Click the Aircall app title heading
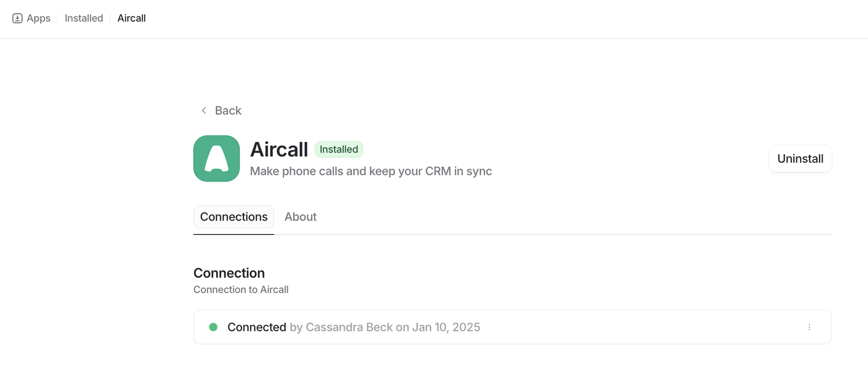The image size is (868, 381). [279, 149]
